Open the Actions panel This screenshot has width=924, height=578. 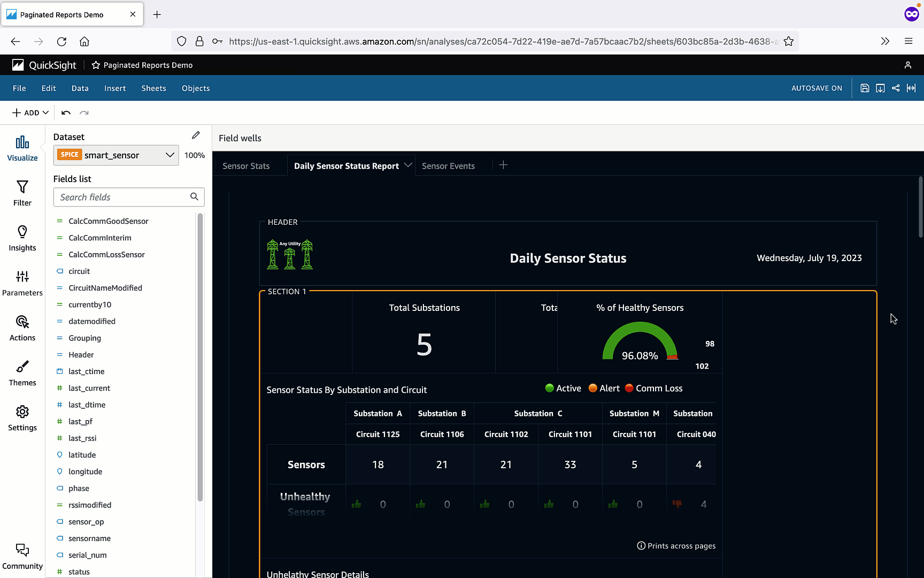[22, 328]
